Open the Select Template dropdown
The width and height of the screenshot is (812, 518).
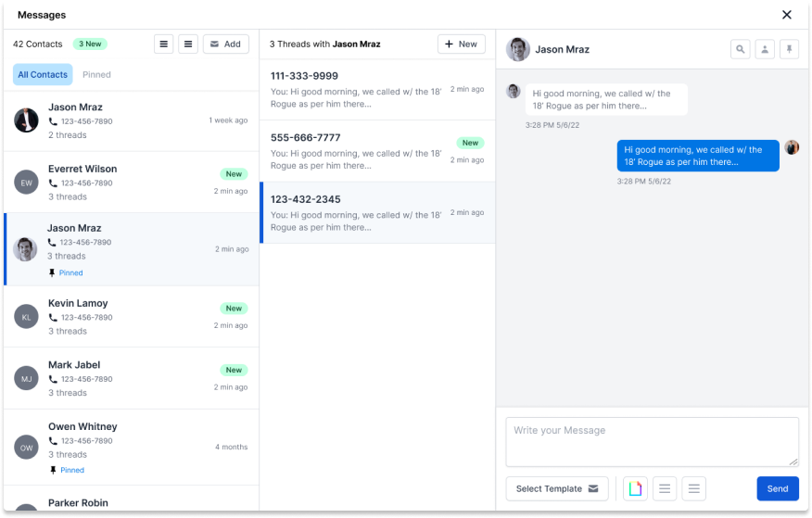coord(557,488)
